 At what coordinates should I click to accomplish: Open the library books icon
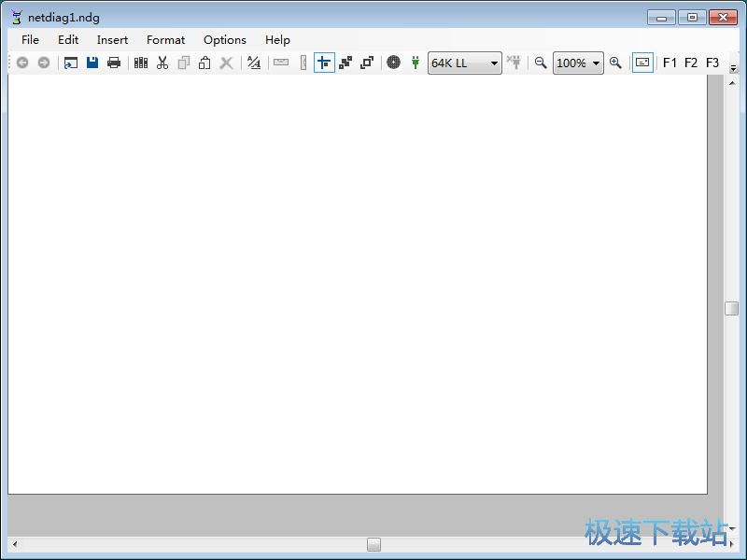click(x=141, y=63)
